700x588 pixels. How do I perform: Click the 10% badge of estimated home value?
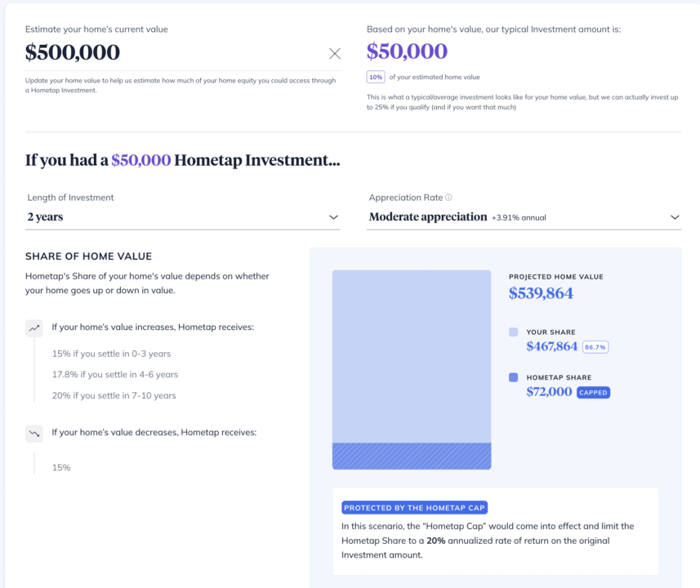click(x=376, y=77)
